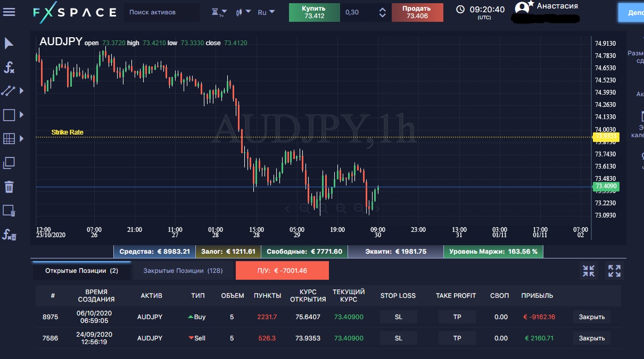The image size is (644, 359).
Task: Set TP for the Sell position 7586
Action: coord(457,338)
